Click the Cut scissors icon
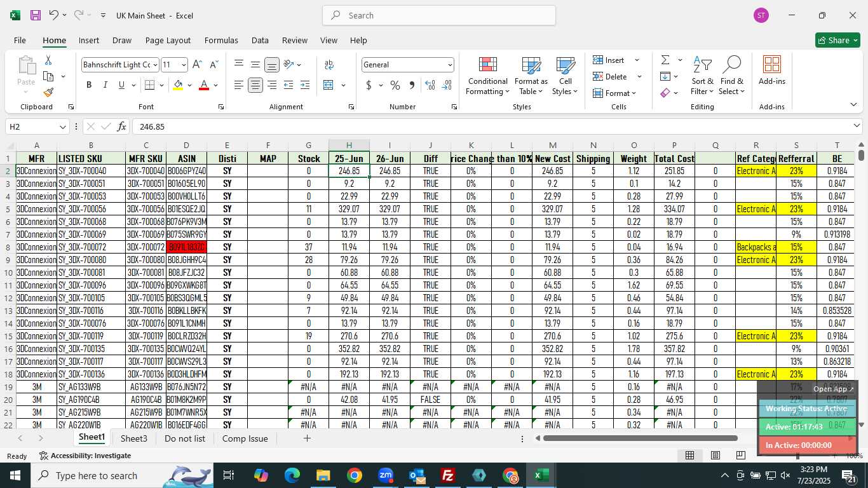Screen dimensions: 868x488 coord(48,60)
